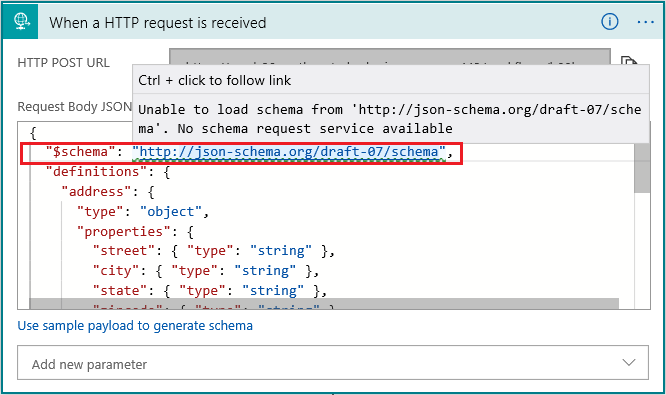Click the "definitions" key line
This screenshot has width=666, height=395.
tap(108, 172)
